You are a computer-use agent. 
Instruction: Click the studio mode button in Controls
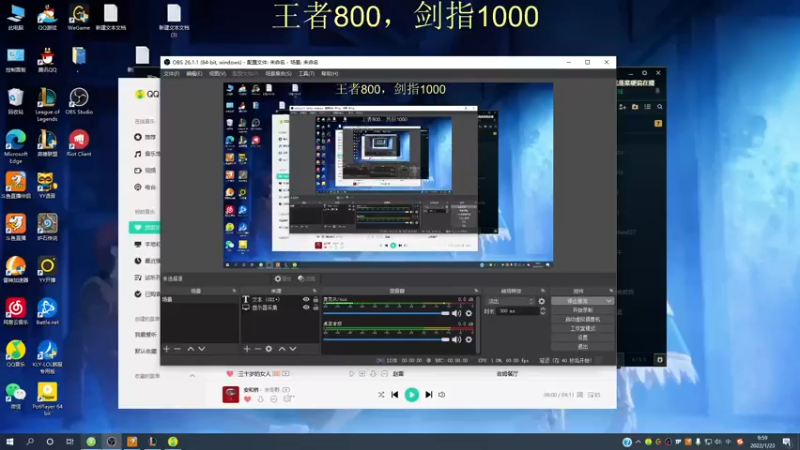583,329
